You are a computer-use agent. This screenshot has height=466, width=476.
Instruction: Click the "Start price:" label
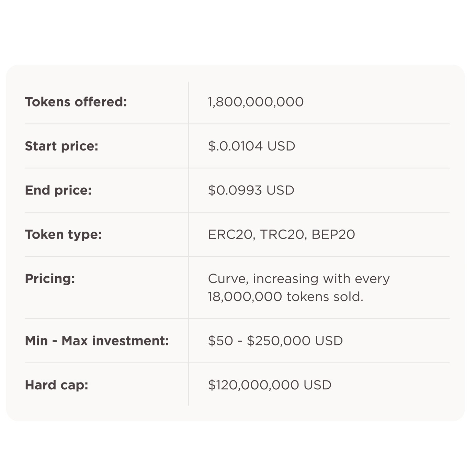tap(61, 146)
